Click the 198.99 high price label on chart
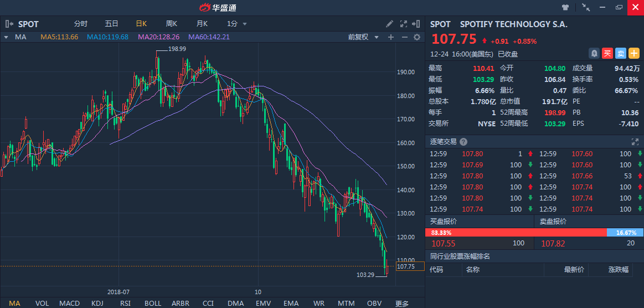The width and height of the screenshot is (644, 308). [177, 49]
